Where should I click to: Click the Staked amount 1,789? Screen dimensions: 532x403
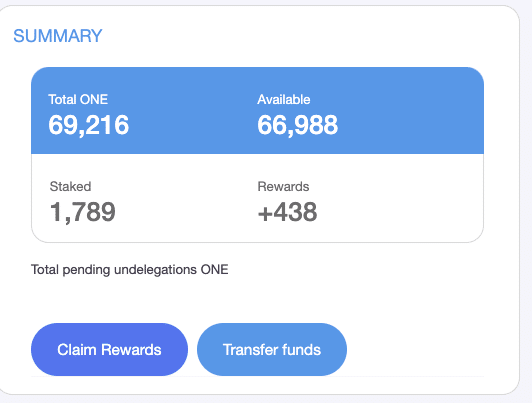pos(83,212)
